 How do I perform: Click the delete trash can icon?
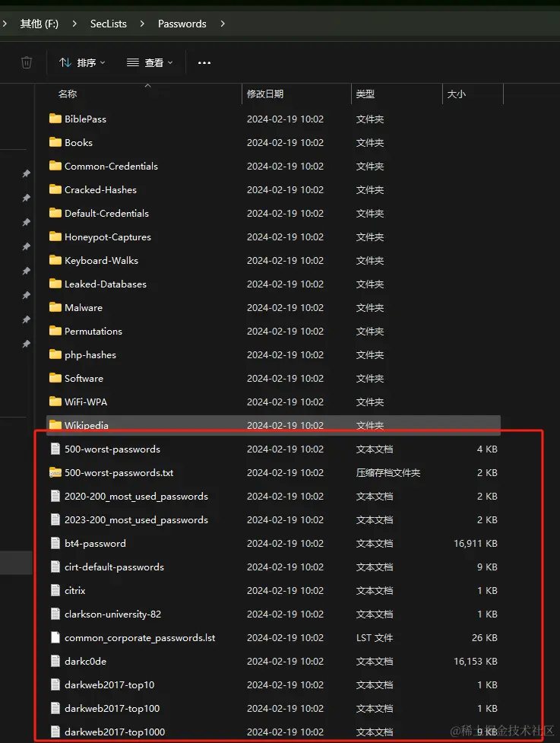(x=27, y=62)
